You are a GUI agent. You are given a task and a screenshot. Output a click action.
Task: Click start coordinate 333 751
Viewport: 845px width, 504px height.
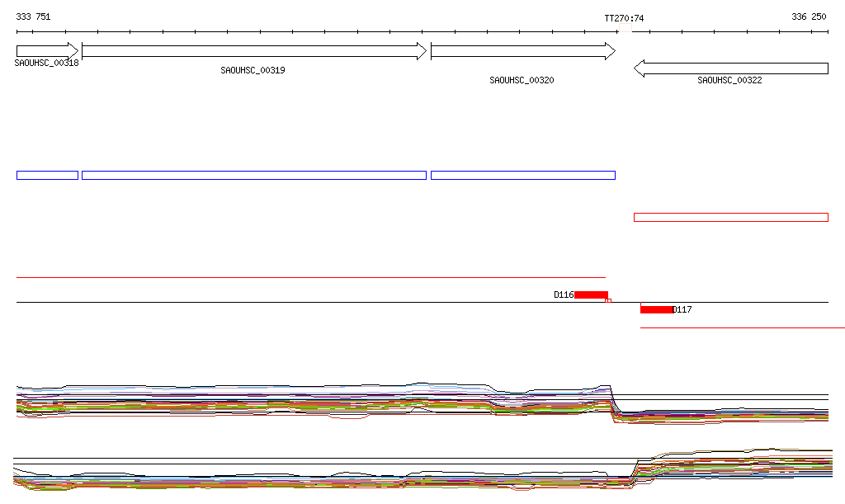pyautogui.click(x=33, y=16)
